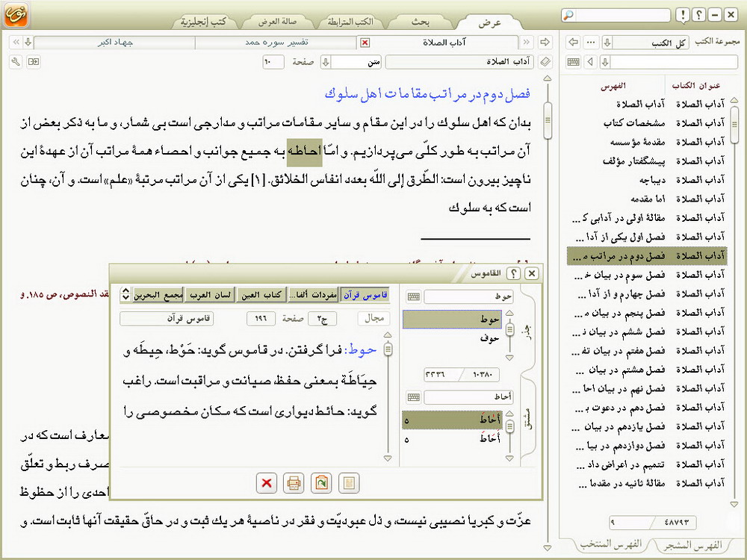Open help with the top question mark button
The width and height of the screenshot is (747, 560).
[699, 15]
